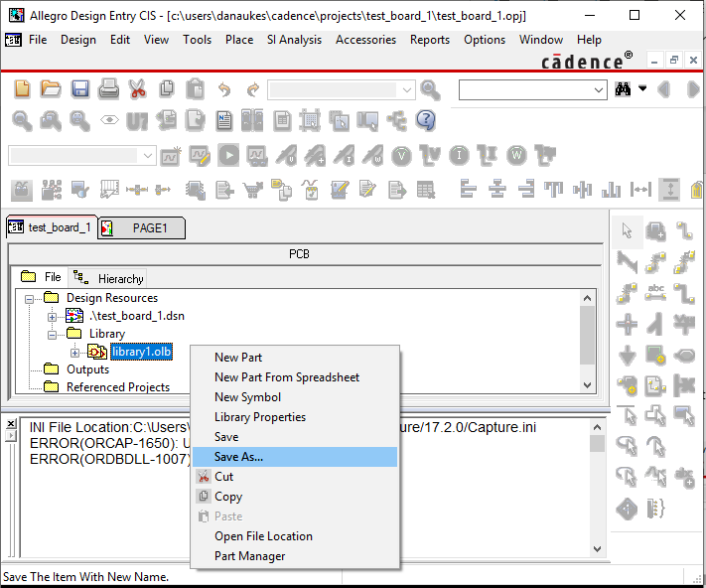The width and height of the screenshot is (706, 588).
Task: Collapse the Library folder node
Action: coord(52,335)
